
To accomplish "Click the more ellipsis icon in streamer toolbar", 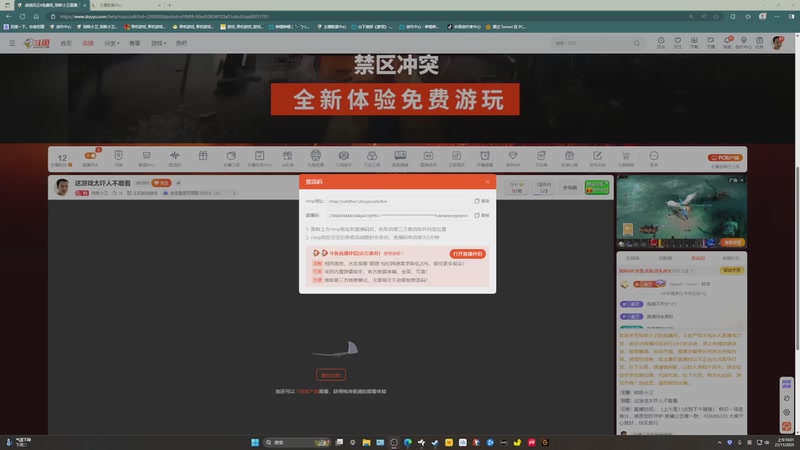I will [x=654, y=158].
